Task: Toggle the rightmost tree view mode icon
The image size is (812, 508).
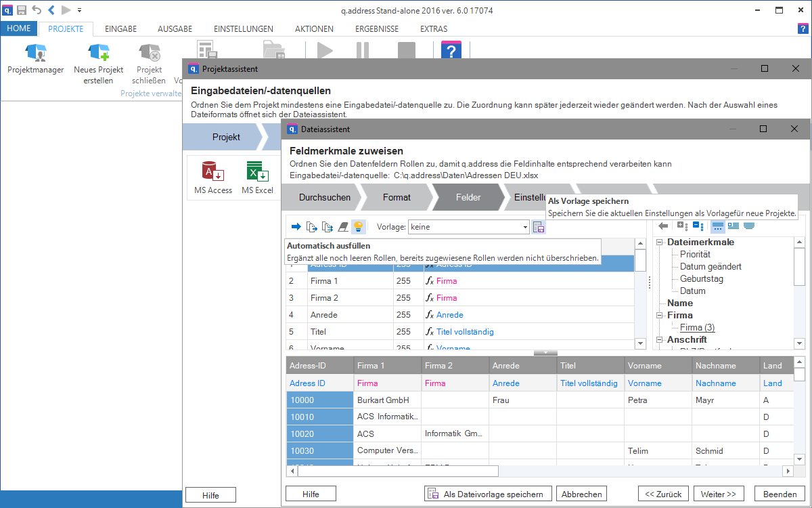Action: click(749, 226)
